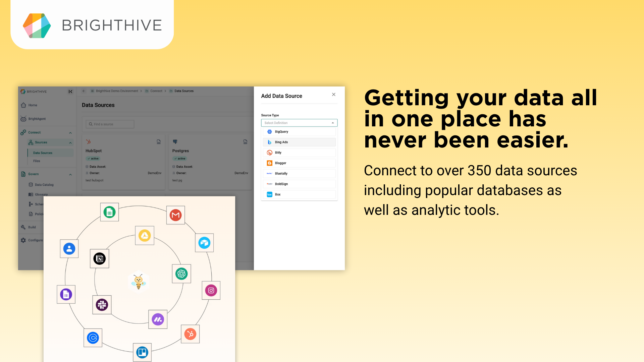This screenshot has height=362, width=644.
Task: Click the Airtable icon in diagram
Action: tap(204, 243)
